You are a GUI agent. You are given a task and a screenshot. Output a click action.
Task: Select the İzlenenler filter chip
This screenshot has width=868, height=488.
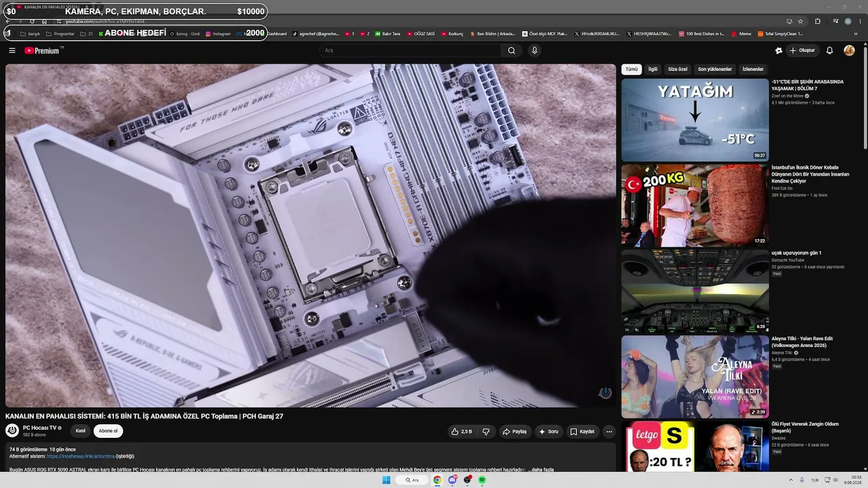(753, 69)
